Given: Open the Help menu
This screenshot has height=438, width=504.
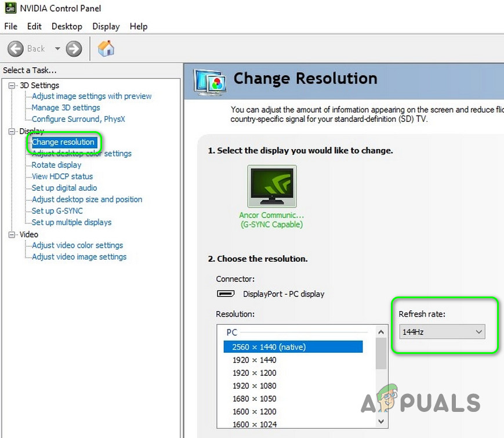Looking at the screenshot, I should tap(139, 26).
